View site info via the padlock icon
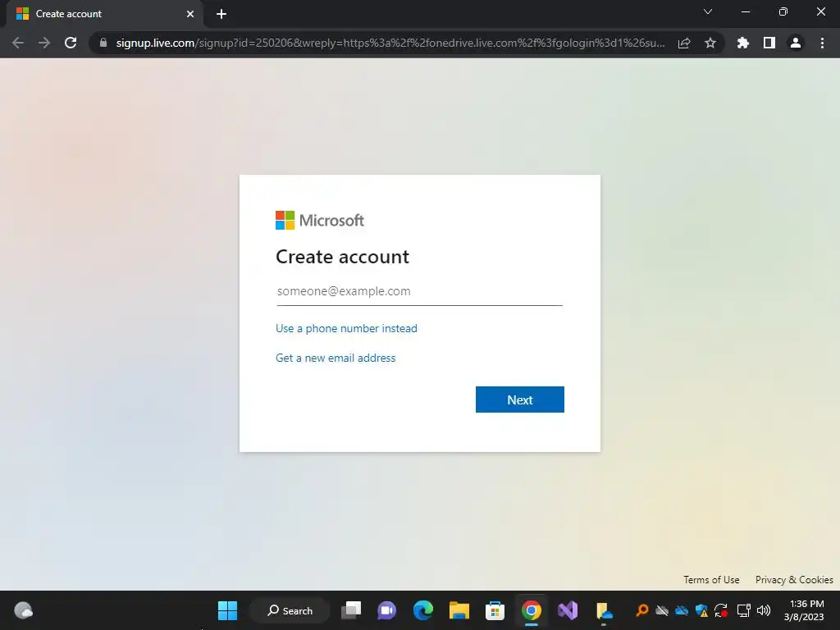Image resolution: width=840 pixels, height=630 pixels. pyautogui.click(x=103, y=43)
